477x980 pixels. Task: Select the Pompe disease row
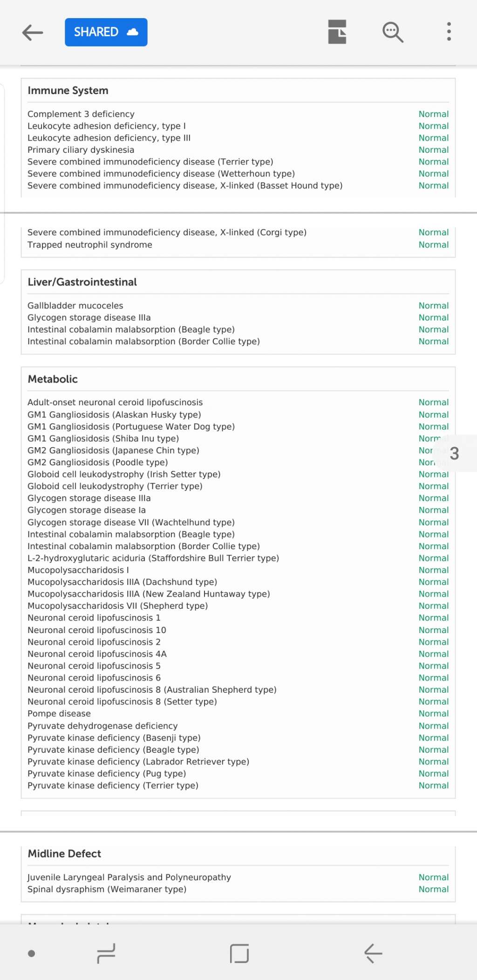point(59,714)
